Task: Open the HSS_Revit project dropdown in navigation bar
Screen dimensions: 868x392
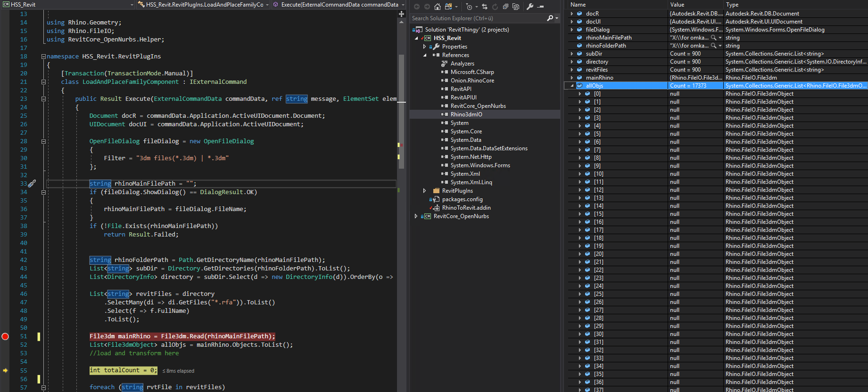Action: [132, 5]
